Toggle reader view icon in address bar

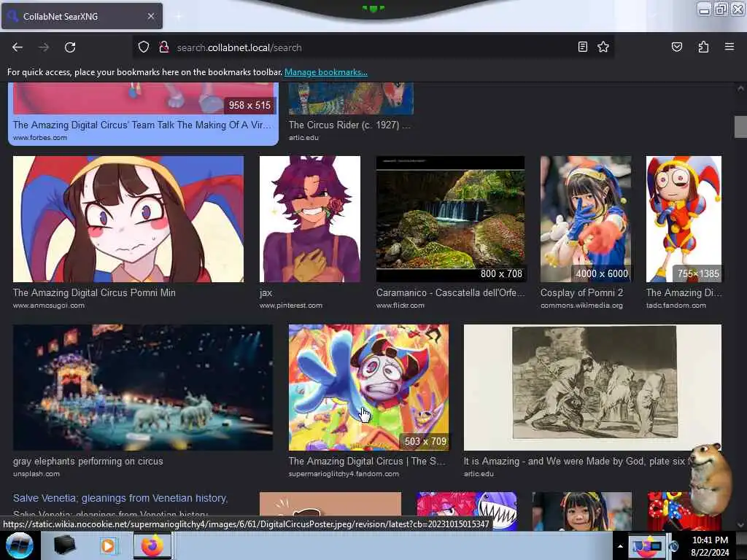[583, 47]
